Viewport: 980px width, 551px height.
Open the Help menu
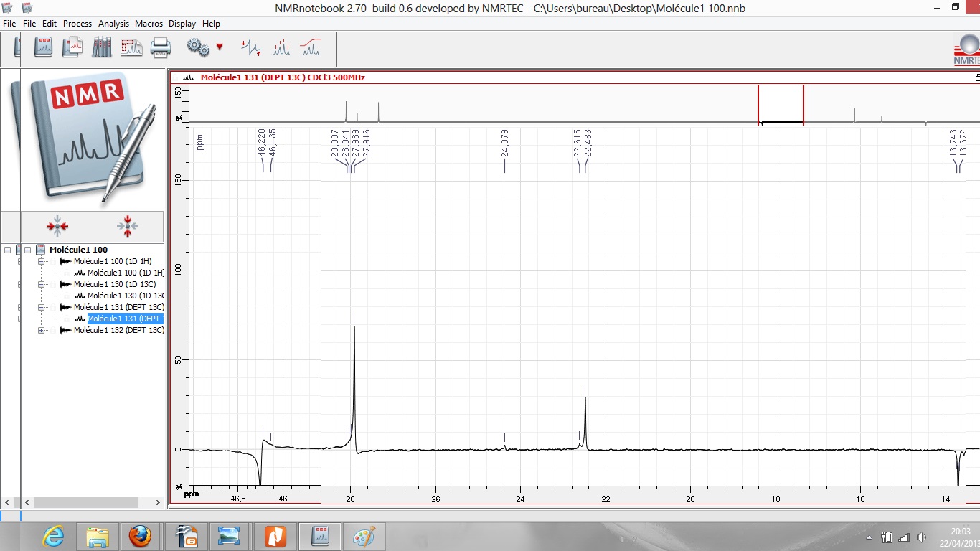pyautogui.click(x=211, y=24)
